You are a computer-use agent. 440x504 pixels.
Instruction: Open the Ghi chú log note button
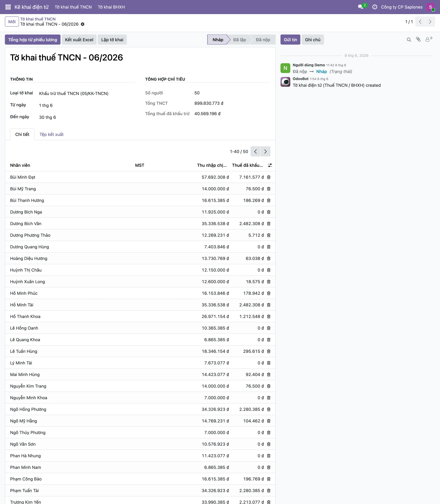coord(313,40)
